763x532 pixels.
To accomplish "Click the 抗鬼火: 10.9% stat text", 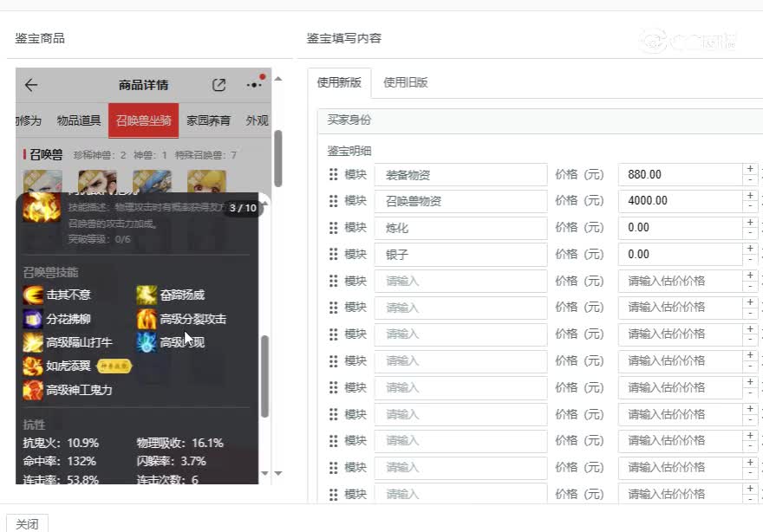I will 61,443.
